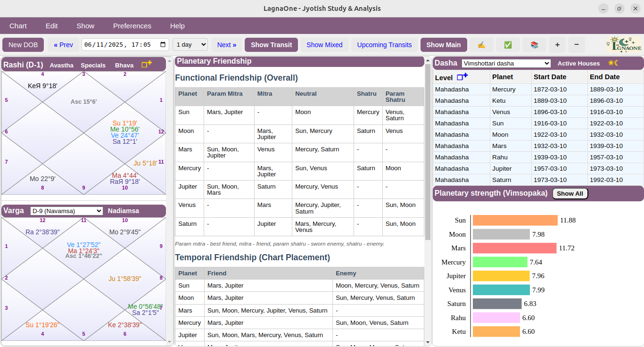Click the green checkmark toolbar icon
Screen dimensions: 644x347
pos(507,44)
